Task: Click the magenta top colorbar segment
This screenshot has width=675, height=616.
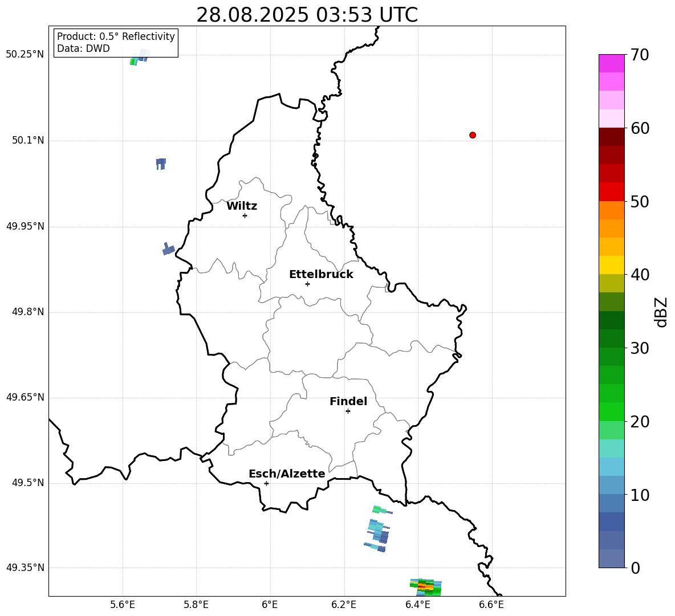Action: [611, 63]
